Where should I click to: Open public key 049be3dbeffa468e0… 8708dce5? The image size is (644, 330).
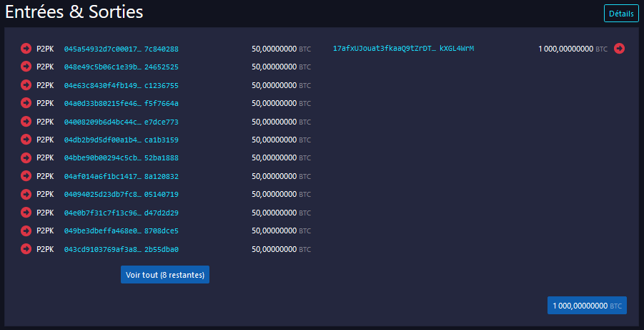tap(122, 231)
